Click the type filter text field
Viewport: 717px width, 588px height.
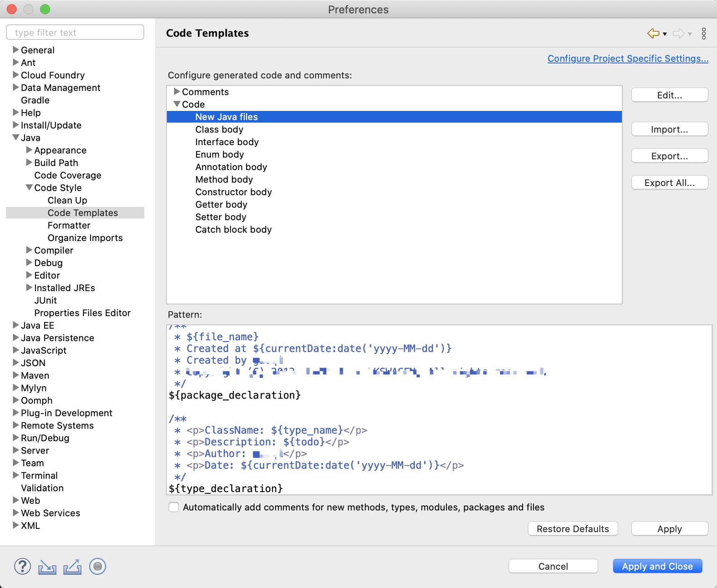point(75,33)
